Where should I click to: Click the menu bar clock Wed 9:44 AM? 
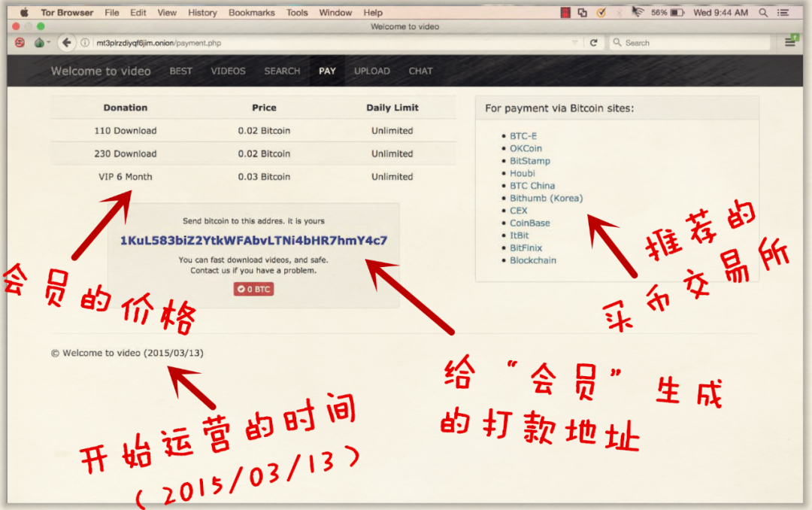(721, 13)
